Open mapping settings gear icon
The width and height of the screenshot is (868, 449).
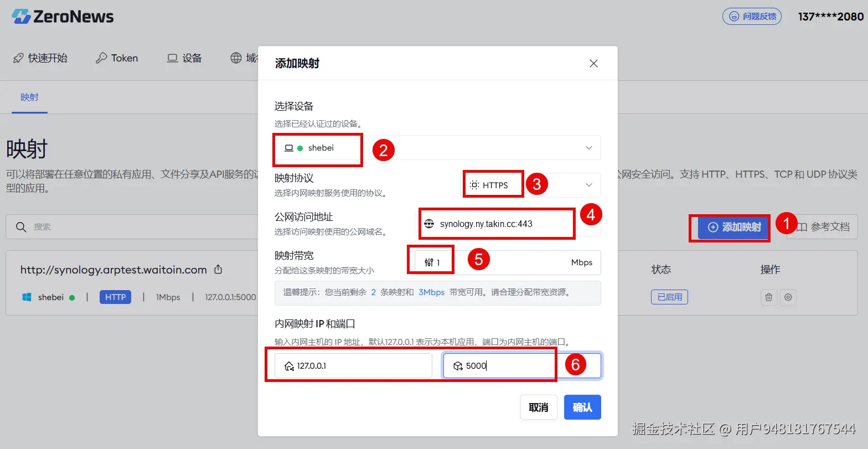pos(788,297)
